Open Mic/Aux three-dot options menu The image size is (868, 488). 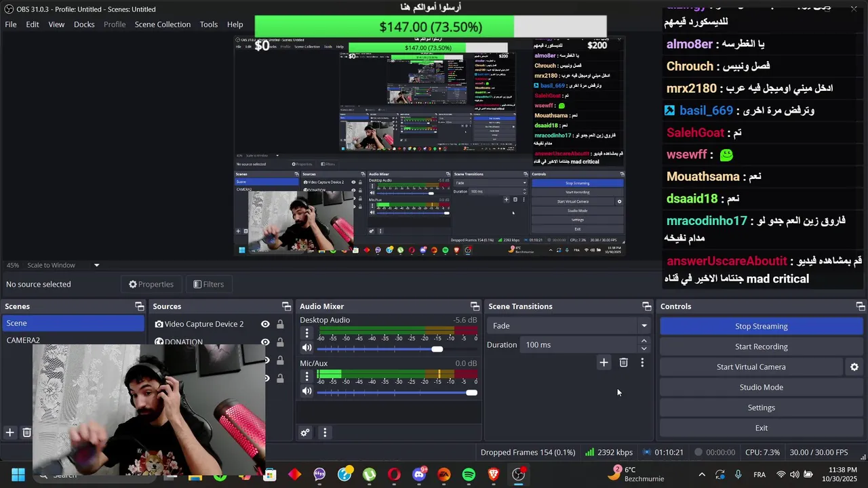point(307,376)
